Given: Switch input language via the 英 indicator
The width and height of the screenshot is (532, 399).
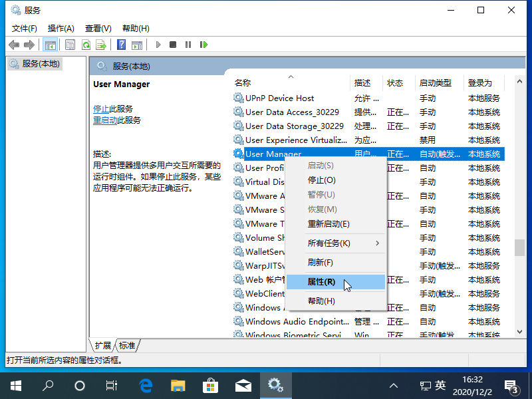Looking at the screenshot, I should (440, 385).
